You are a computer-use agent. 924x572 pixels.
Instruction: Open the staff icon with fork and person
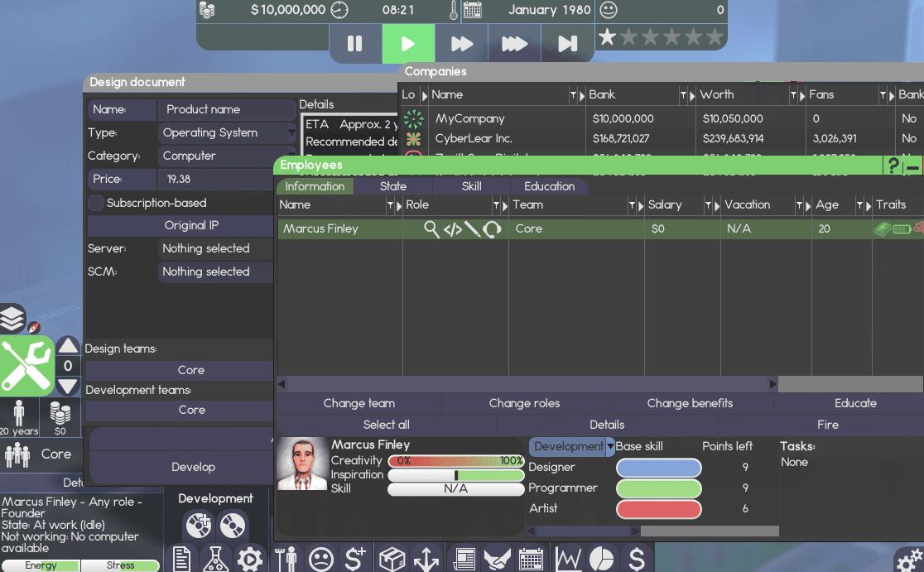286,559
